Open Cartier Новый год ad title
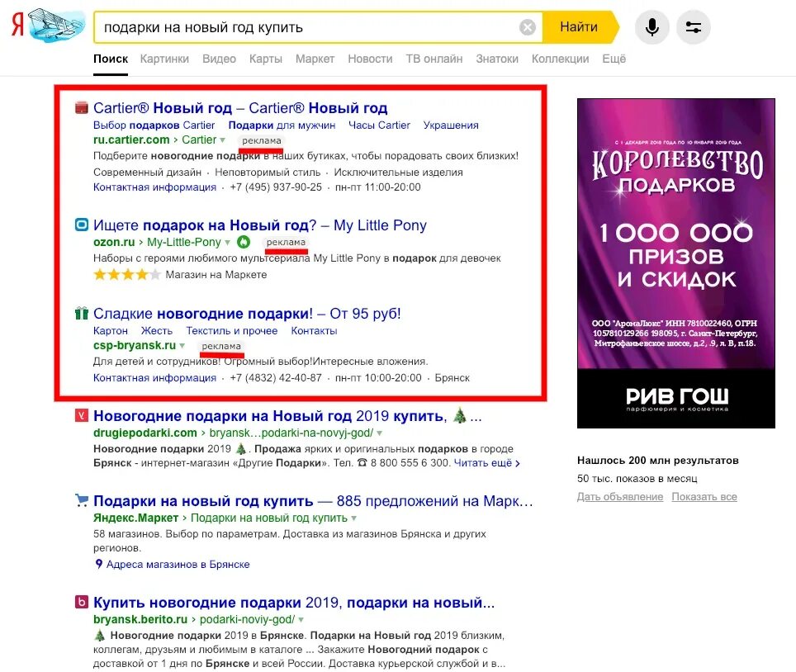This screenshot has height=672, width=796. [x=240, y=107]
